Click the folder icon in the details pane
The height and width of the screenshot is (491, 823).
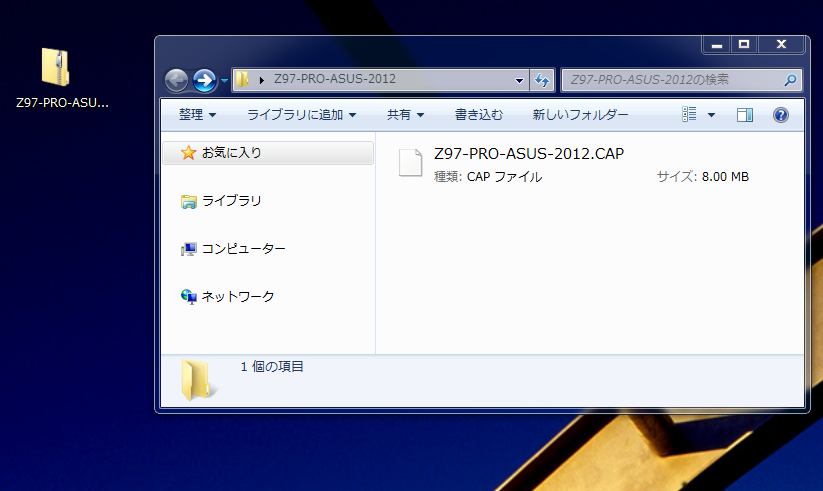click(197, 380)
